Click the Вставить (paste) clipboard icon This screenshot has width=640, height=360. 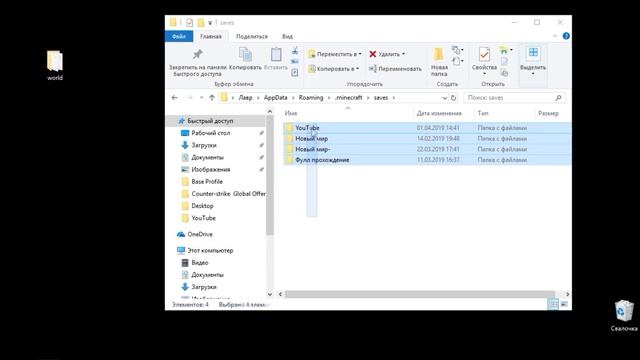click(x=276, y=54)
